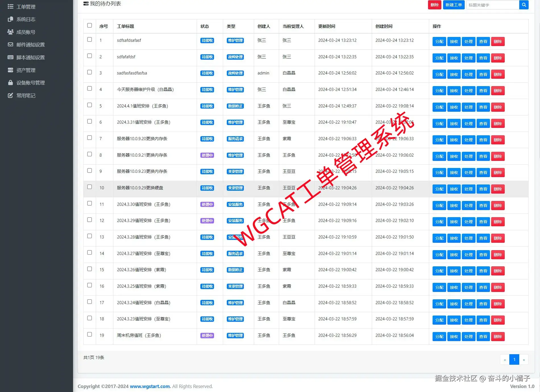The image size is (540, 392).
Task: Open 工单管理 menu
Action: 26,7
